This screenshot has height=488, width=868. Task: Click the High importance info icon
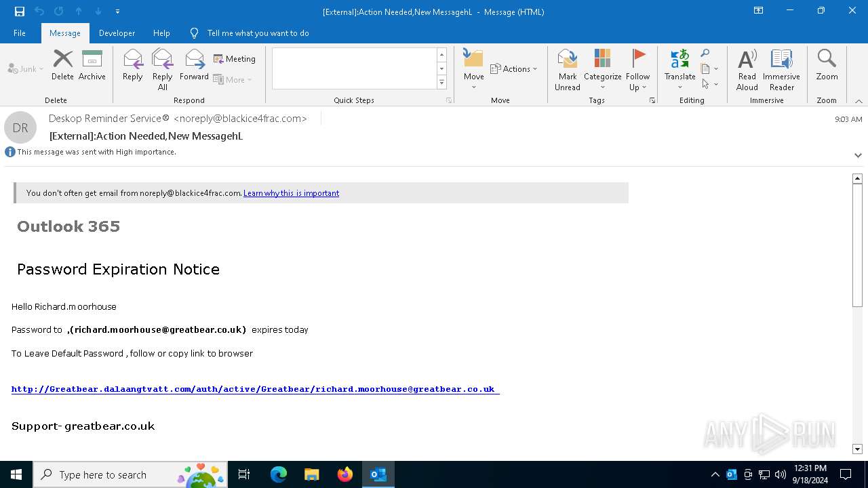(x=10, y=152)
